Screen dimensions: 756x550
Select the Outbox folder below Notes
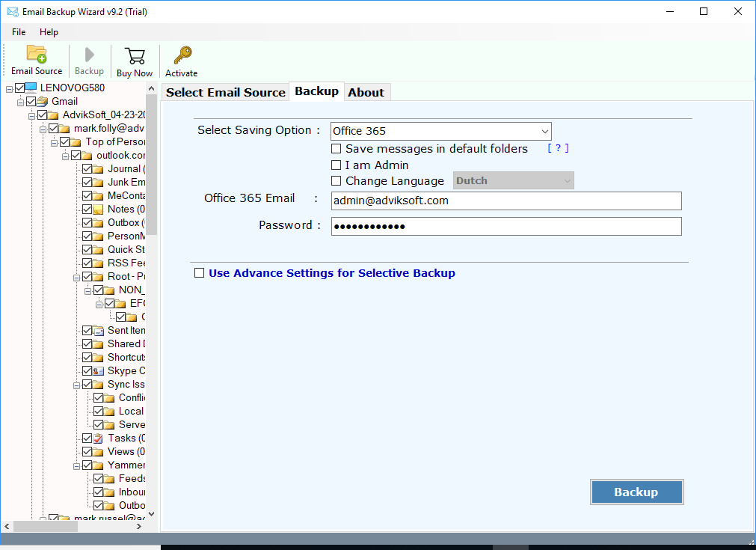tap(126, 222)
